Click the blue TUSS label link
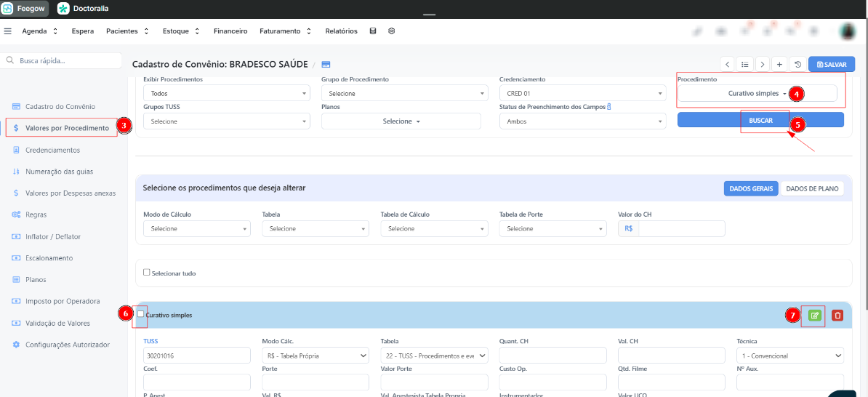868x397 pixels. (x=150, y=341)
